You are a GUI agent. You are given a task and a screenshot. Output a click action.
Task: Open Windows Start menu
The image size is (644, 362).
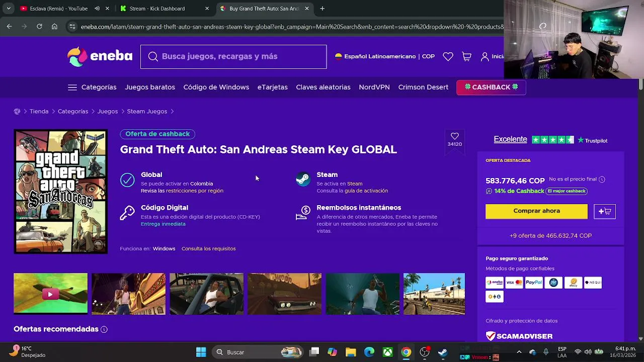pos(201,352)
